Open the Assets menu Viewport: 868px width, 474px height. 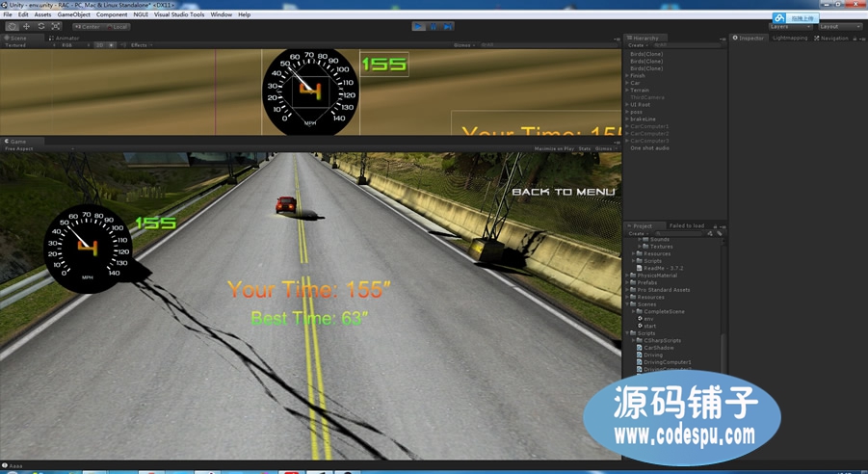point(42,14)
